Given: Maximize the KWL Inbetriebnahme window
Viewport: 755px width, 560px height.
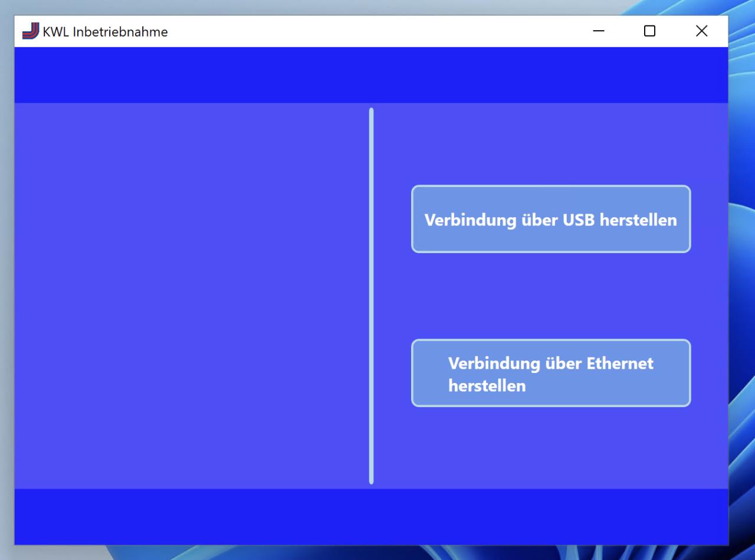Looking at the screenshot, I should pyautogui.click(x=649, y=31).
